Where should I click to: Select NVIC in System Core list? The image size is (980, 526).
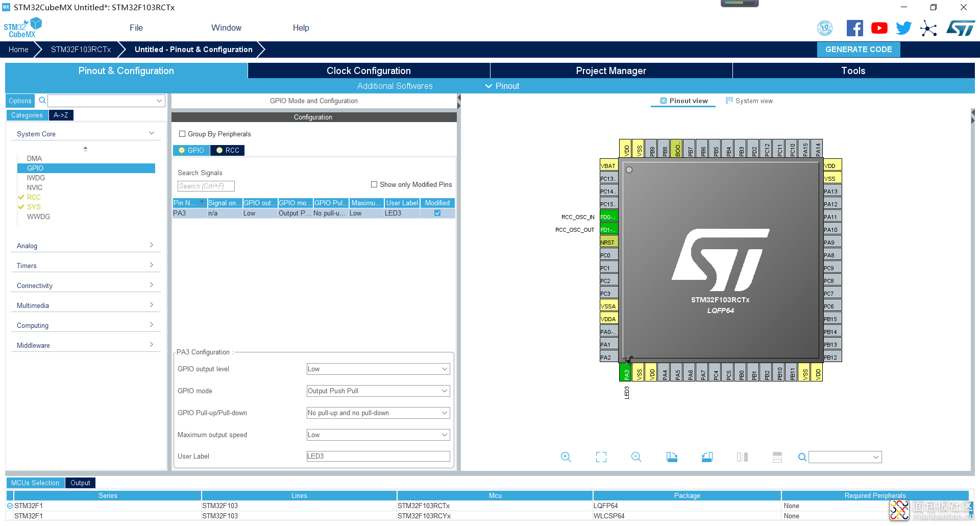(x=35, y=187)
